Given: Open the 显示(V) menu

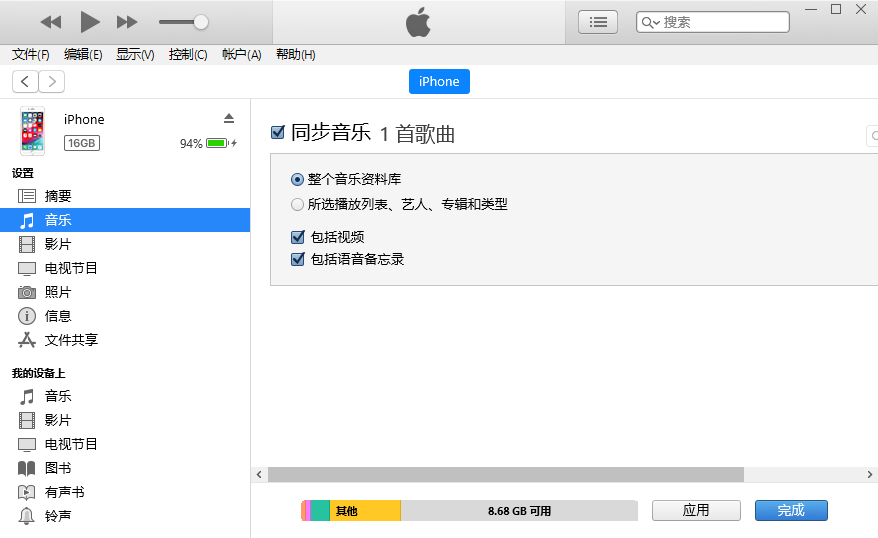Looking at the screenshot, I should 135,54.
